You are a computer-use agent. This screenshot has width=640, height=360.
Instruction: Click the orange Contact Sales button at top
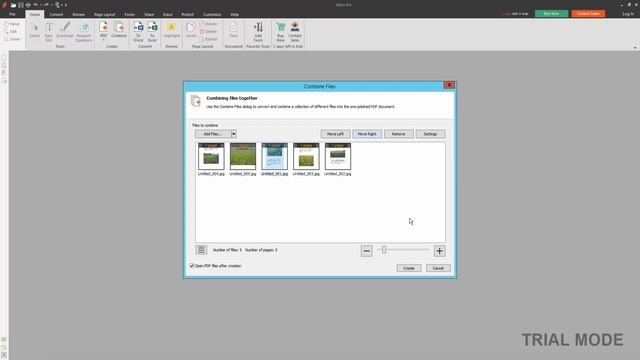588,13
